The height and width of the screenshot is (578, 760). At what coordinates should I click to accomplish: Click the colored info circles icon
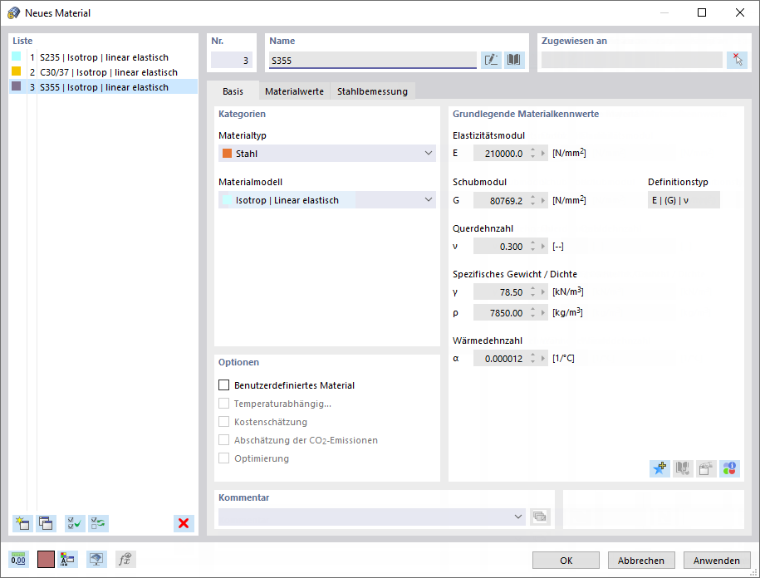click(729, 469)
